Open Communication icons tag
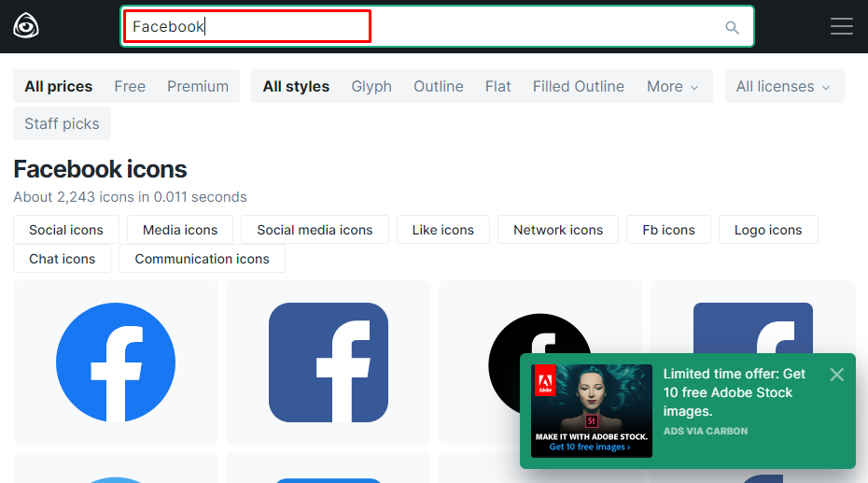Image resolution: width=868 pixels, height=483 pixels. (x=202, y=259)
